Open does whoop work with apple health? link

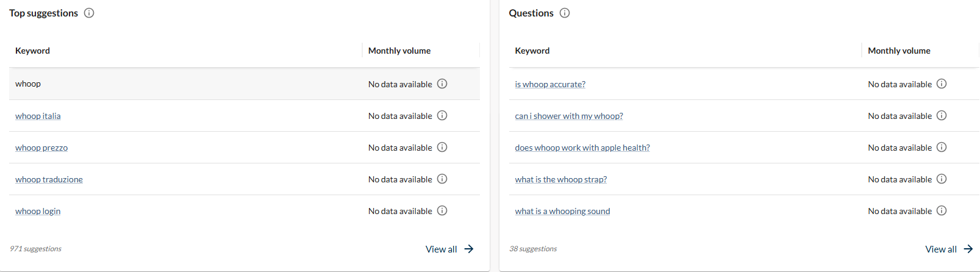[x=582, y=148]
